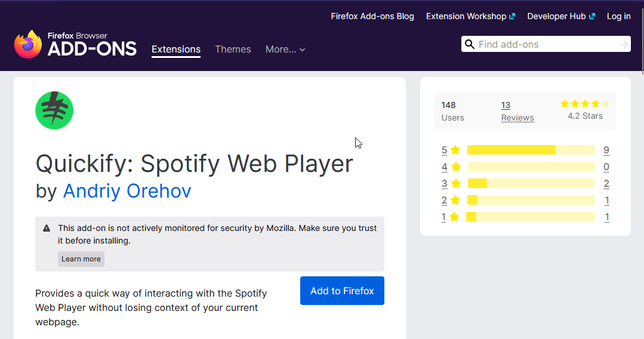Open the 1 one-star reviews count
Screen dimensions: 644x339
click(x=606, y=217)
